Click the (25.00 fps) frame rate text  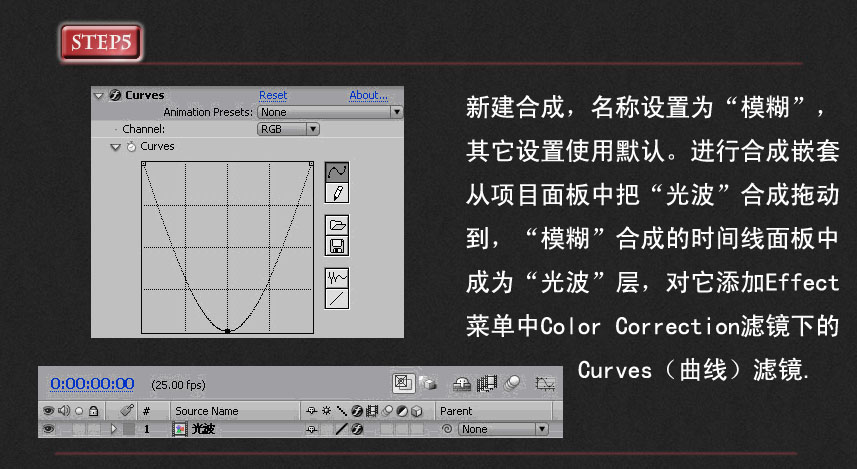pos(178,385)
